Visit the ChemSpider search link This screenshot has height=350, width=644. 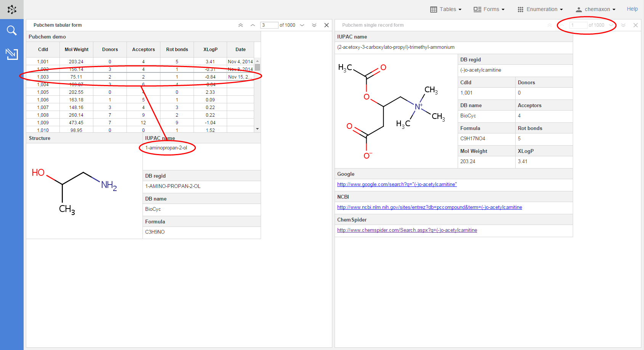[x=407, y=230]
